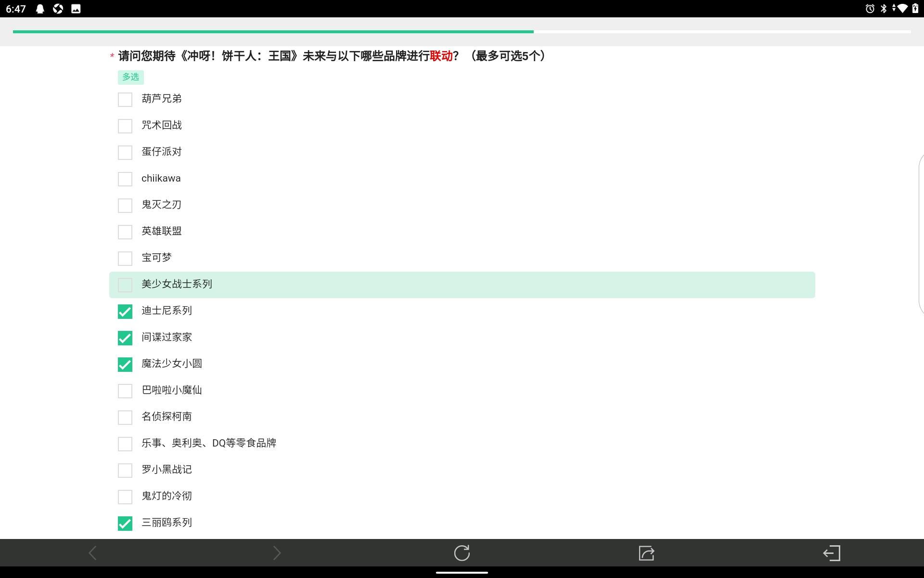Tap the side panel handle at right edge

pos(921,234)
